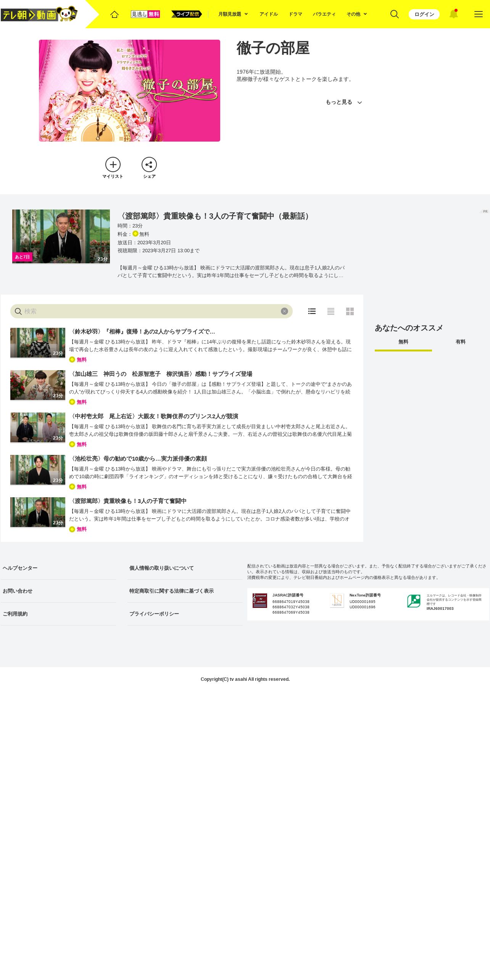
Task: Open the 鈴木砂羽 episode thumbnail
Action: 38,343
